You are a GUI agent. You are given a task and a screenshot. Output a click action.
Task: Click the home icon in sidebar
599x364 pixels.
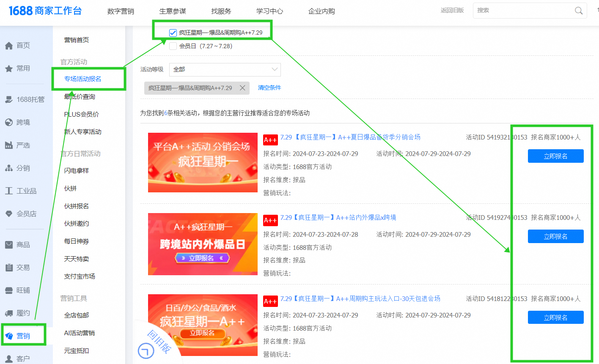pos(9,46)
